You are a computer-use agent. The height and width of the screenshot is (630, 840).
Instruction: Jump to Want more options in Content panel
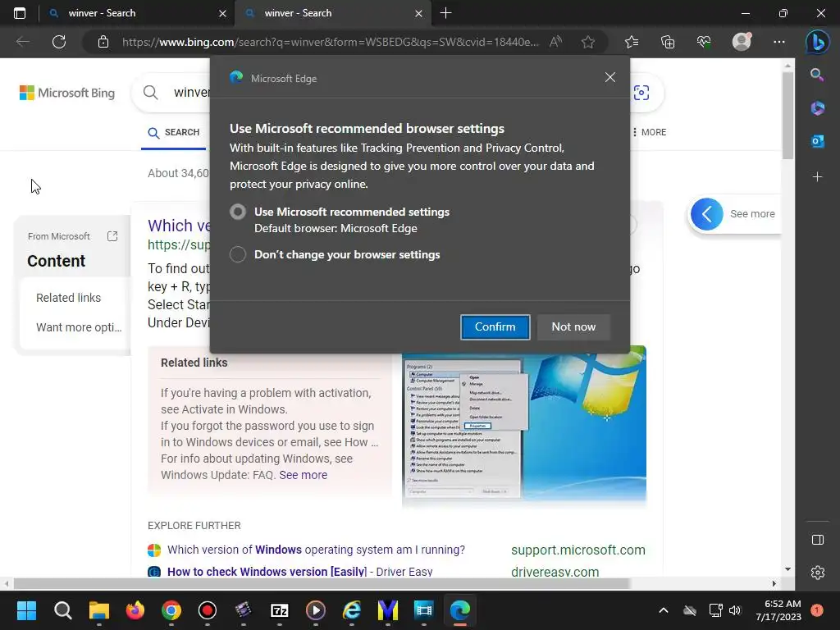click(x=80, y=327)
